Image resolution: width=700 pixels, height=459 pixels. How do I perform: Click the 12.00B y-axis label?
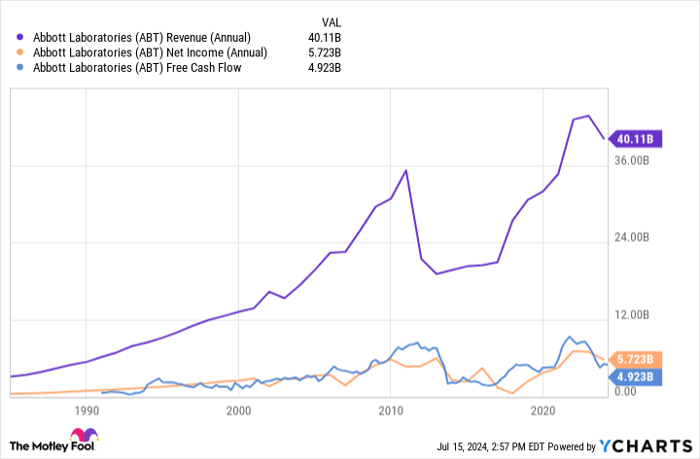point(632,315)
